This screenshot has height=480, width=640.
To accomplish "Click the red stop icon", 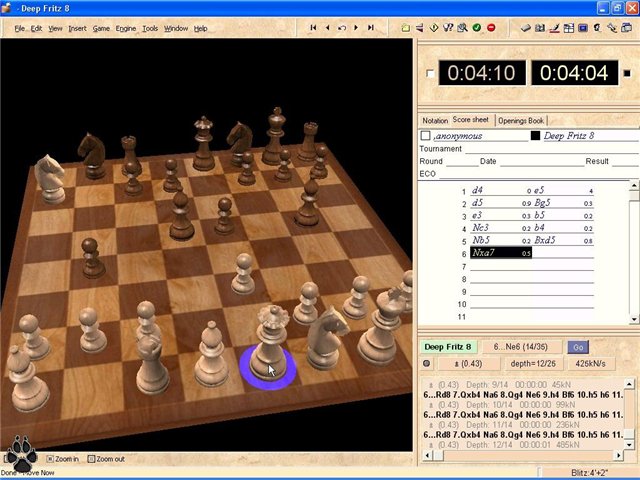I will (x=491, y=28).
